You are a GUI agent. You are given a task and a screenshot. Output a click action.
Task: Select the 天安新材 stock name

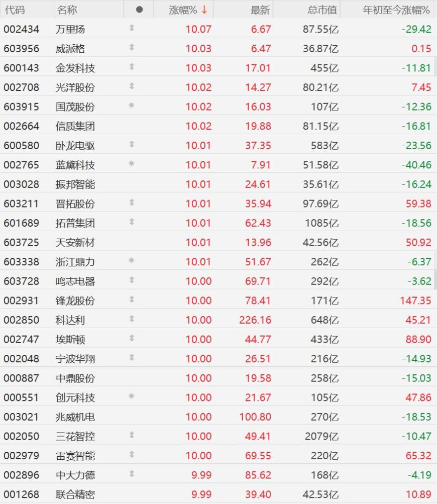pyautogui.click(x=75, y=242)
